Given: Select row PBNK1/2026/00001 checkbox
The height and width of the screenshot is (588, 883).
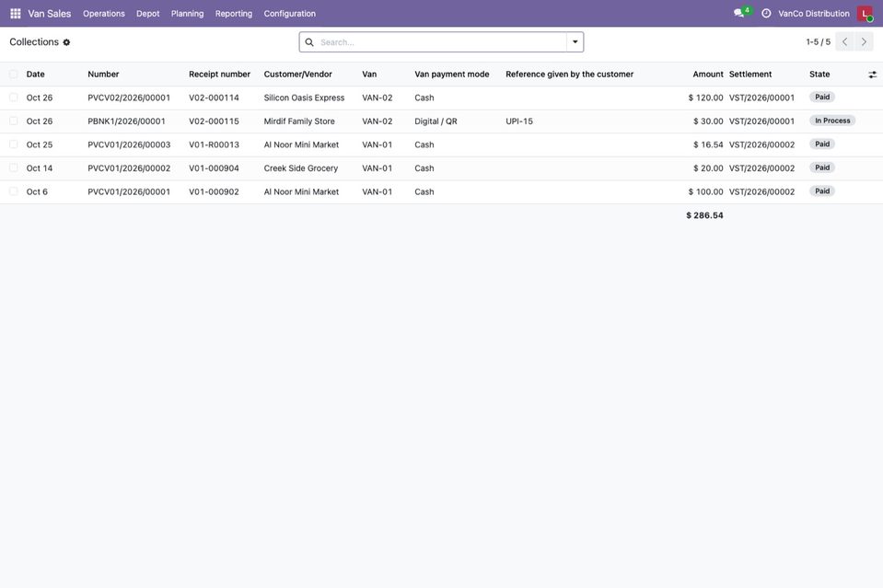Looking at the screenshot, I should click(14, 121).
